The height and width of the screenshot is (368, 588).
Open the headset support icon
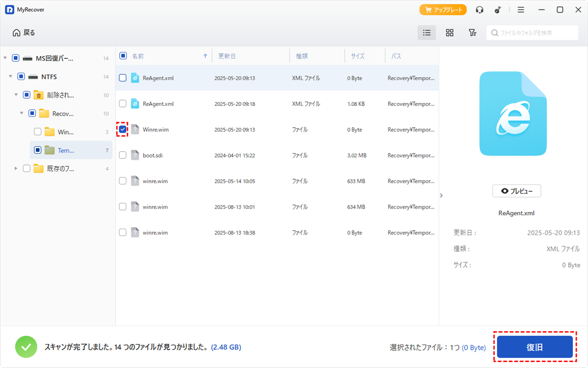pos(480,10)
